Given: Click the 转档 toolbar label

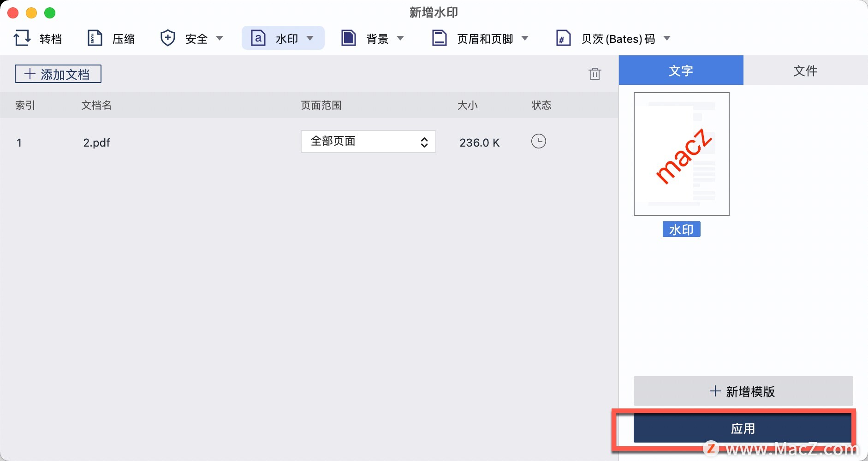Looking at the screenshot, I should [51, 39].
